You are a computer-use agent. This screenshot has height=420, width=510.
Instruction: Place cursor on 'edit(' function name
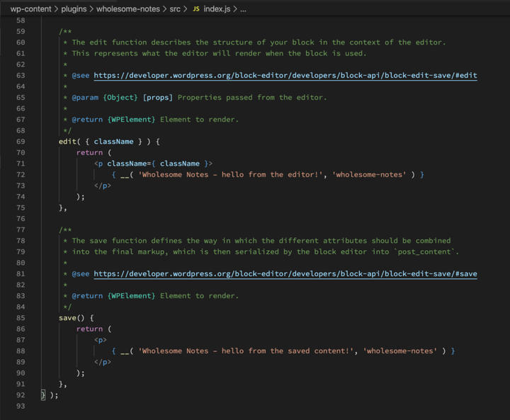point(67,142)
